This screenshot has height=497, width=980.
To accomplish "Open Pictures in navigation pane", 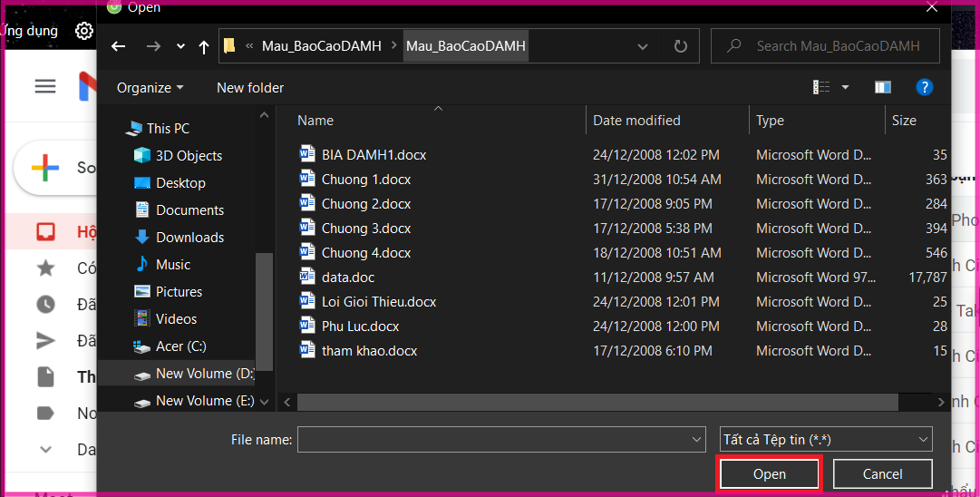I will coord(168,292).
